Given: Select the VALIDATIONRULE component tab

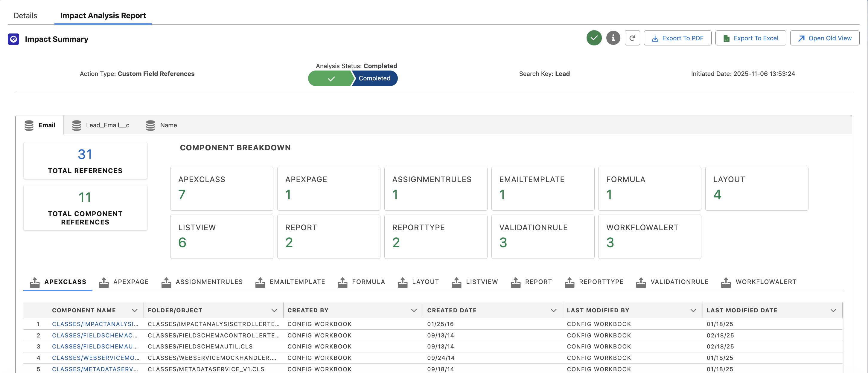Looking at the screenshot, I should [679, 282].
